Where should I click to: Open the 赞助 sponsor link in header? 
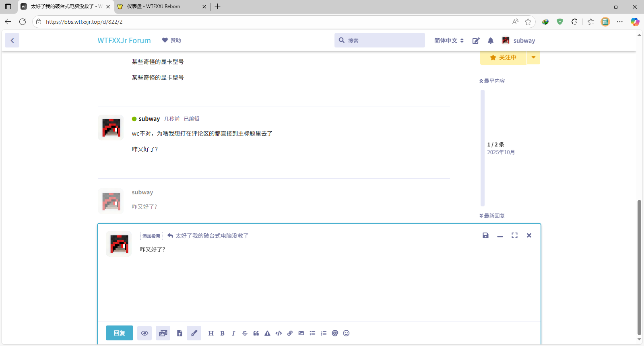(171, 40)
